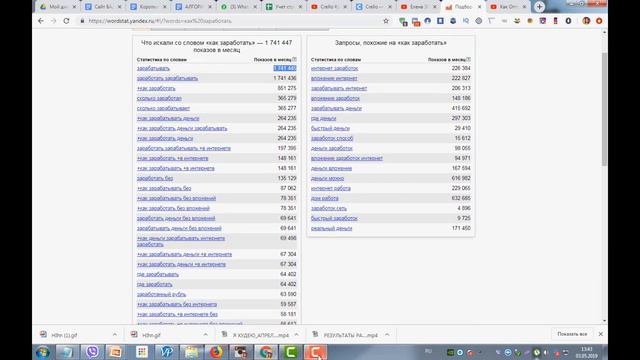This screenshot has width=640, height=360.
Task: Switch to the 'Как От...' YouTube tab
Action: point(509,7)
